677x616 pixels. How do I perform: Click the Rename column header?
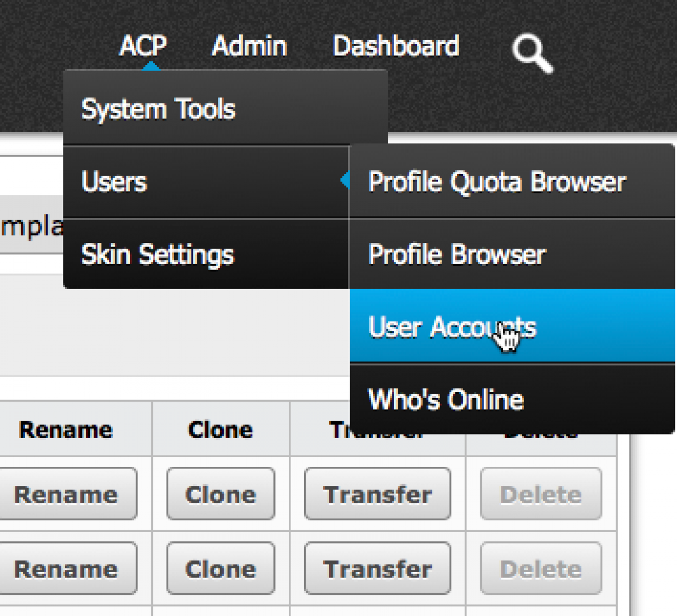(x=66, y=430)
